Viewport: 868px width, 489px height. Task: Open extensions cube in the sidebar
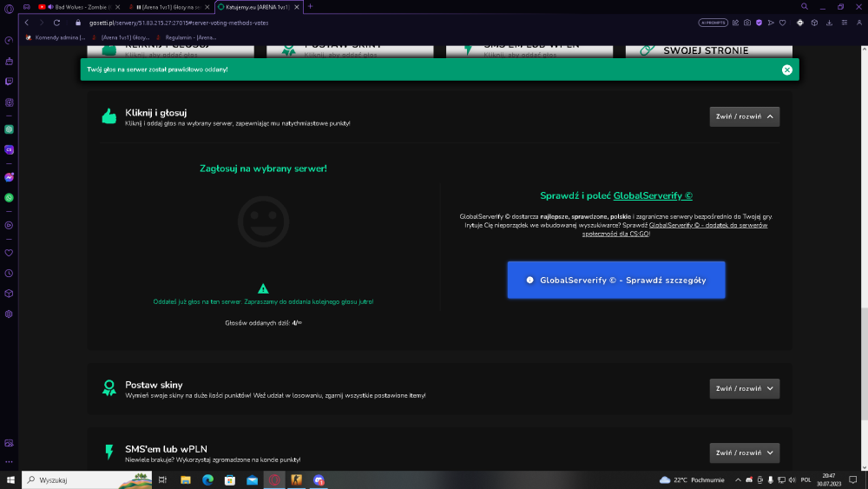(9, 294)
